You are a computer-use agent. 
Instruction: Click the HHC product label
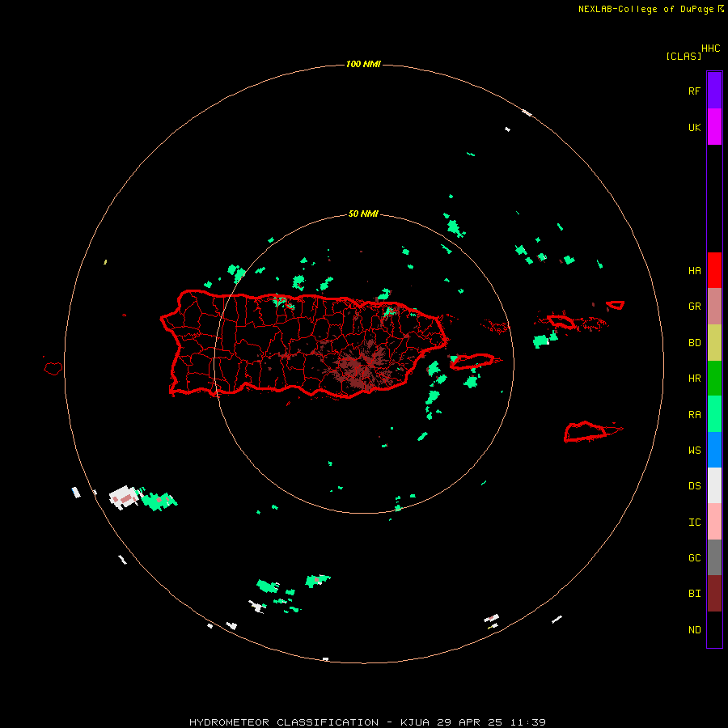(x=711, y=49)
